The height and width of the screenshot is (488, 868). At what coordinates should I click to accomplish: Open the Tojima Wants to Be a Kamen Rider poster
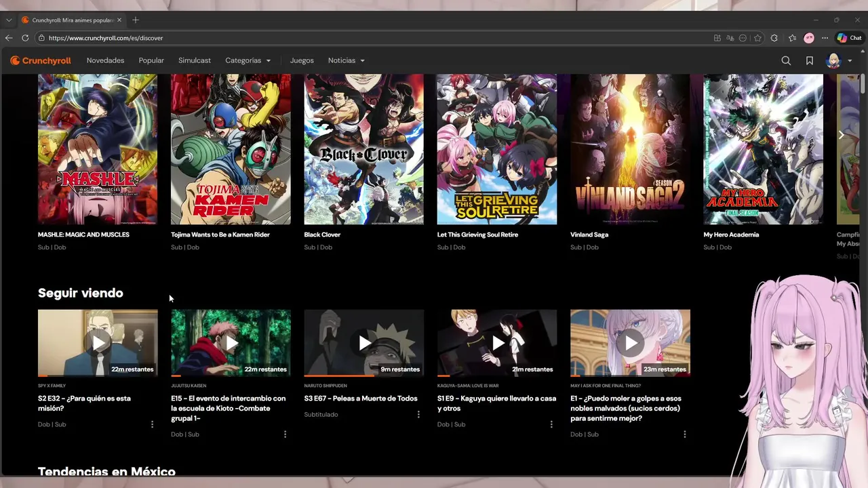[231, 149]
